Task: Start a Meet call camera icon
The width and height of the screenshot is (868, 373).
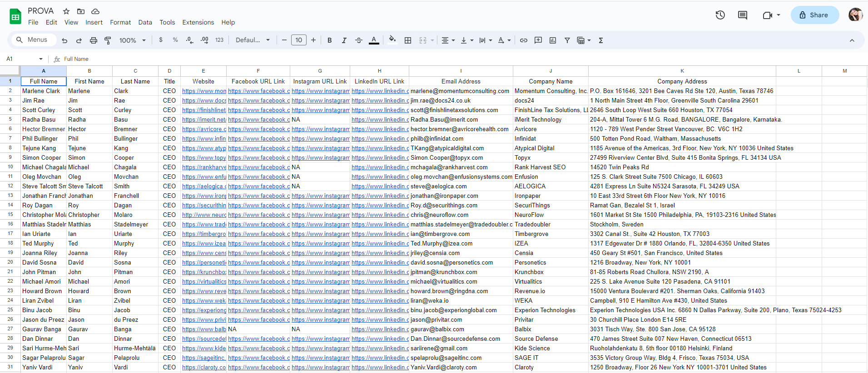Action: click(x=767, y=15)
